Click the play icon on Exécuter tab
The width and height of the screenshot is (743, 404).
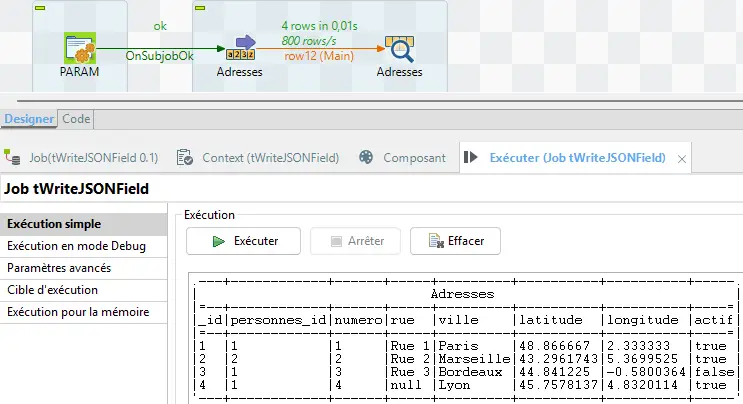tap(470, 157)
